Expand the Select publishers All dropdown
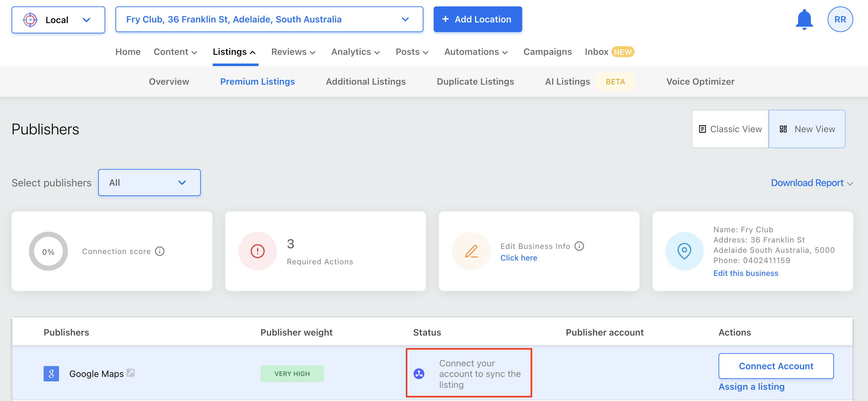This screenshot has height=401, width=868. (x=149, y=183)
